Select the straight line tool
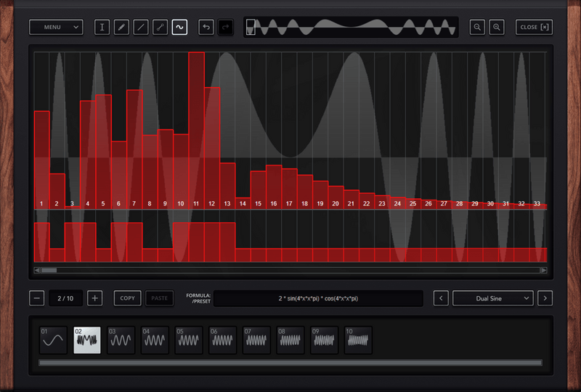 click(141, 27)
